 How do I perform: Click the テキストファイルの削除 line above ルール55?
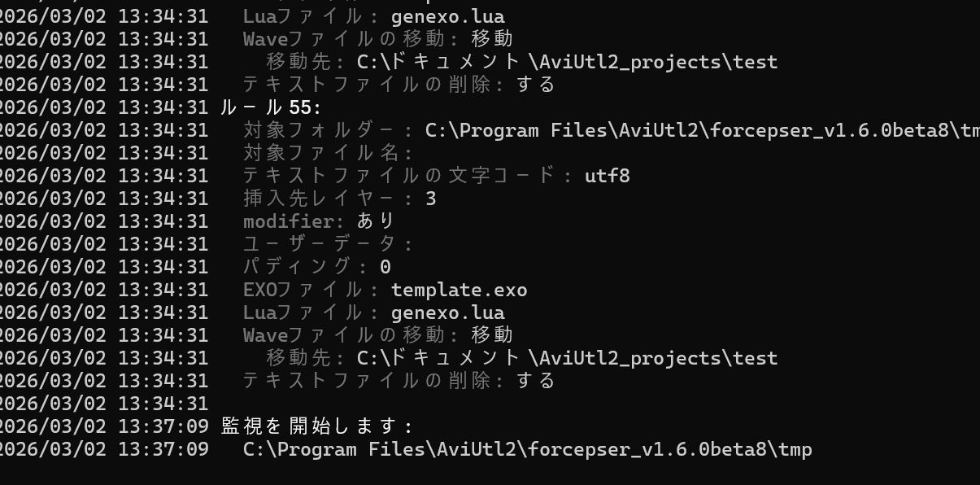tap(399, 85)
